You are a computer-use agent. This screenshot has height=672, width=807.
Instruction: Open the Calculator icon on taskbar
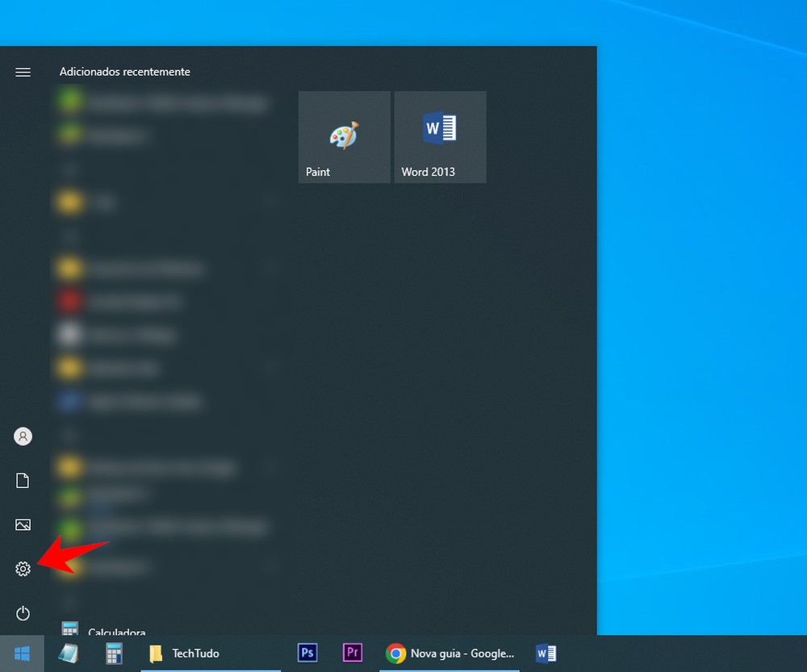(x=114, y=653)
